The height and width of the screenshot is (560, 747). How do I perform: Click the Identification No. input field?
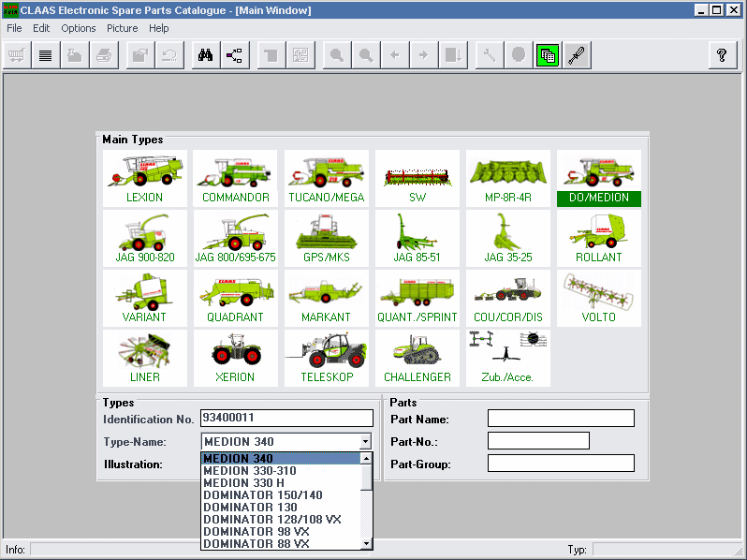(x=286, y=418)
